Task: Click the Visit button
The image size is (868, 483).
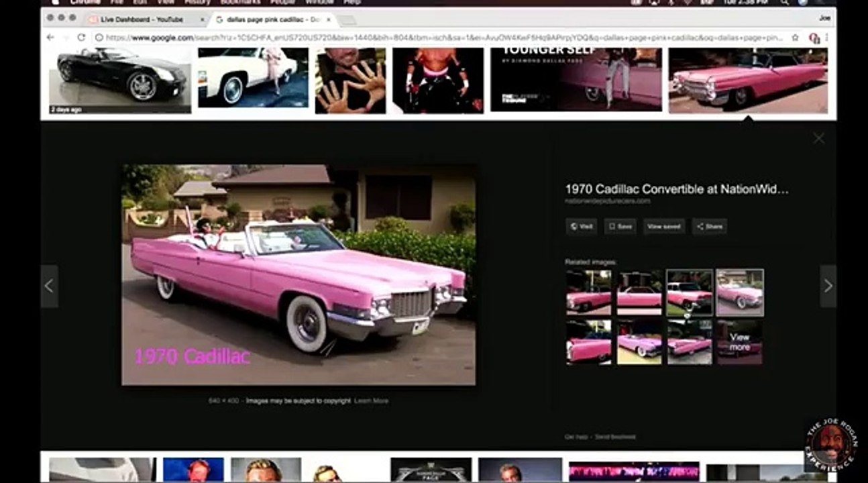Action: point(582,227)
